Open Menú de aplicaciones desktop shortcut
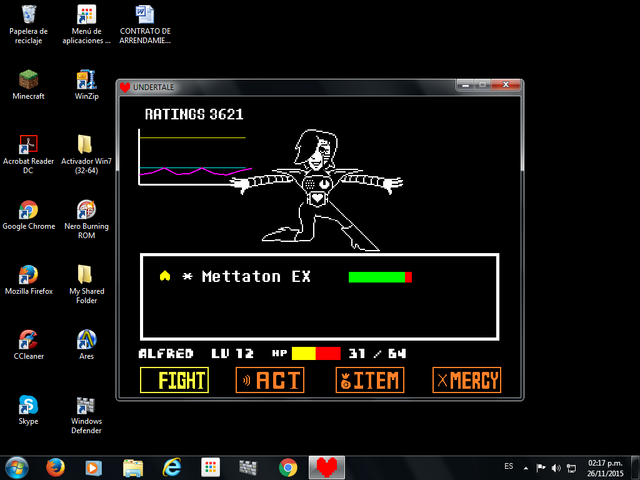The height and width of the screenshot is (480, 640). tap(86, 24)
